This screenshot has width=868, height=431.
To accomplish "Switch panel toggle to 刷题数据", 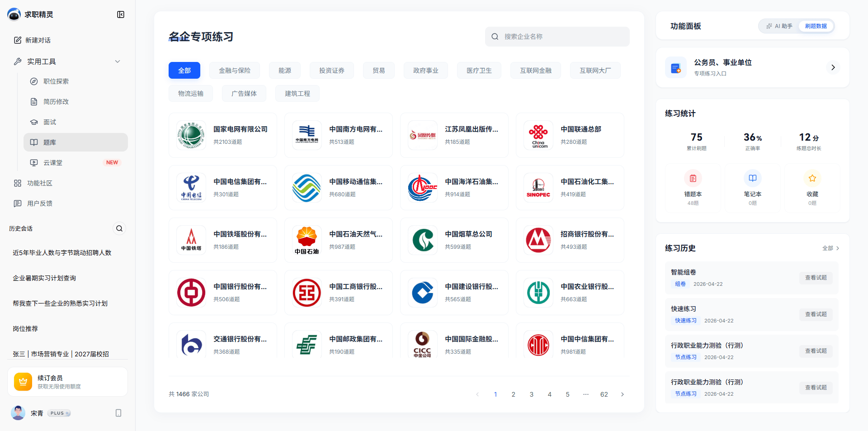I will click(x=816, y=26).
